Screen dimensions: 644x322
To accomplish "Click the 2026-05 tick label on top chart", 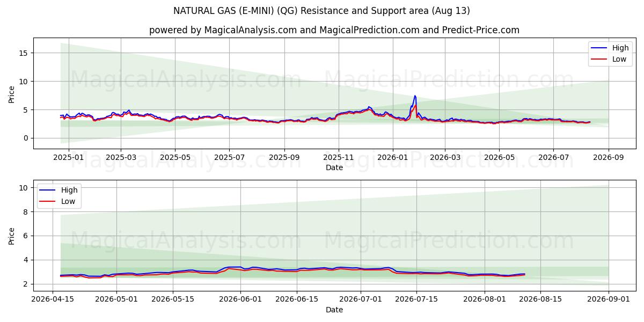I will 500,157.
